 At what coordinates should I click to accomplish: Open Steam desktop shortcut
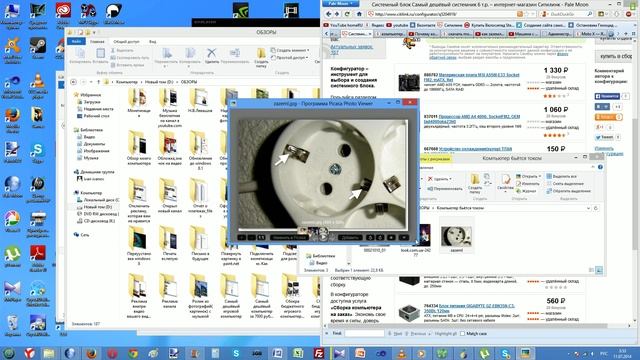[x=38, y=49]
